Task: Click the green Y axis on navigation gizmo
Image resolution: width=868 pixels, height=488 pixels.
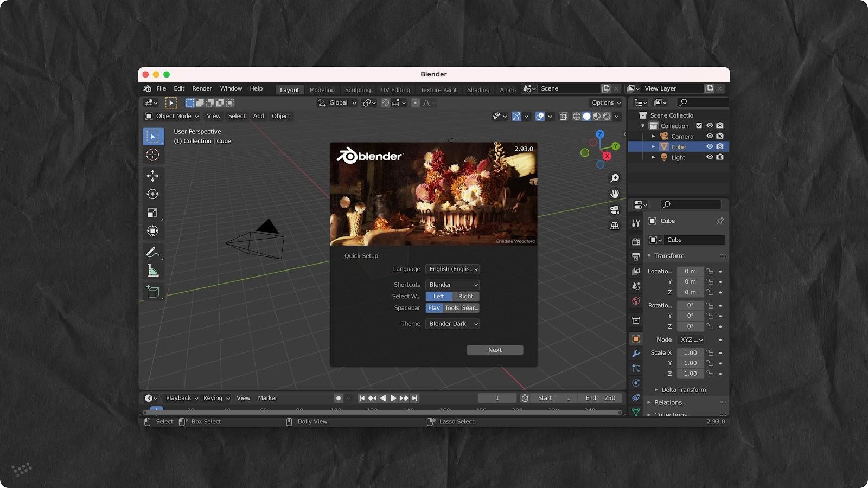Action: (615, 146)
